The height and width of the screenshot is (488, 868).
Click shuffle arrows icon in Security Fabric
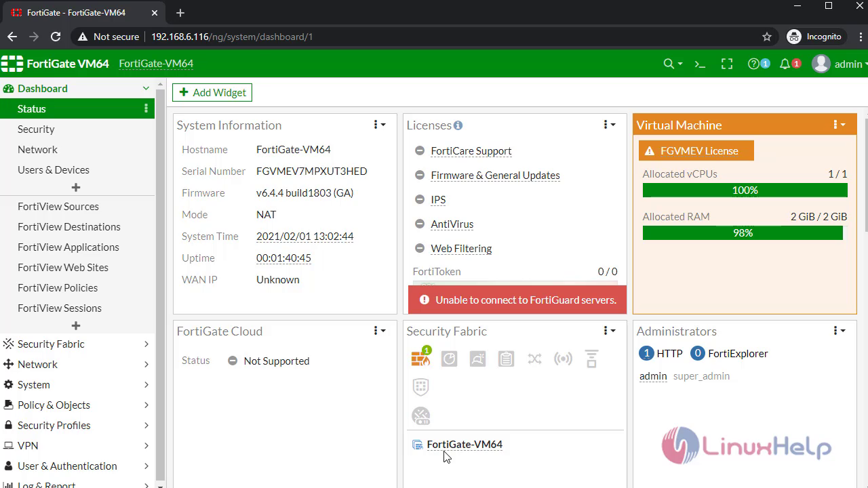(x=535, y=359)
